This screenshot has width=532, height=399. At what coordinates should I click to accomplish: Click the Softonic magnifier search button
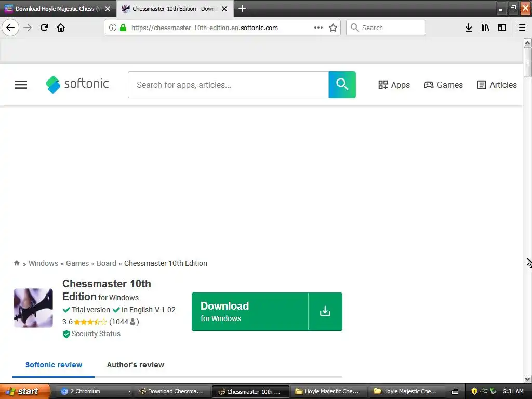pos(342,85)
